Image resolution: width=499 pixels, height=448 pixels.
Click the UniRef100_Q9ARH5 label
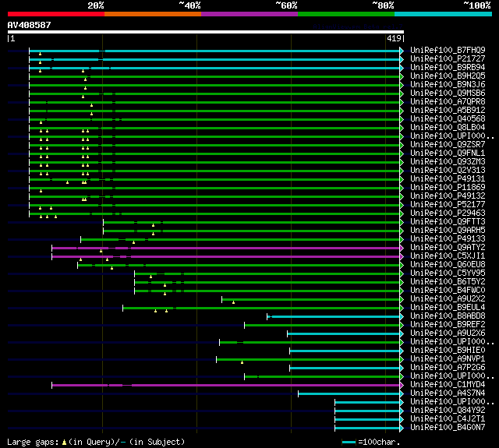point(448,231)
